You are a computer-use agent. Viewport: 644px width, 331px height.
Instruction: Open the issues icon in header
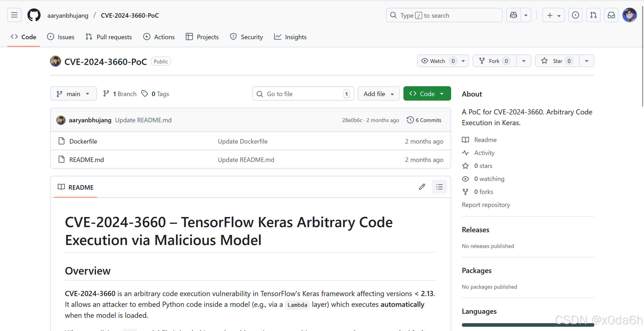tap(575, 15)
